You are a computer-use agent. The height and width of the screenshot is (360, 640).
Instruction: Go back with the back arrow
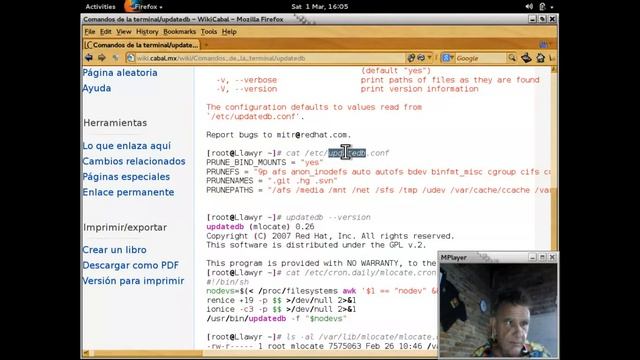[x=89, y=58]
